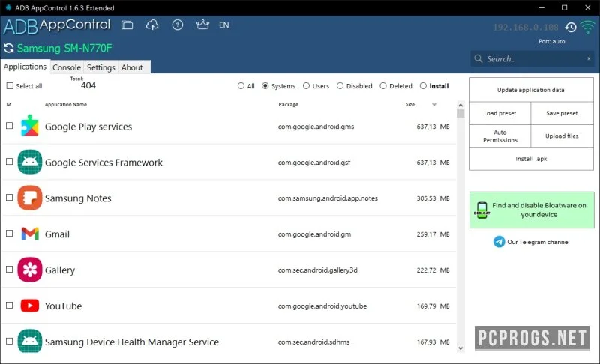Image resolution: width=600 pixels, height=364 pixels.
Task: Select the All filter radio button
Action: click(x=241, y=86)
